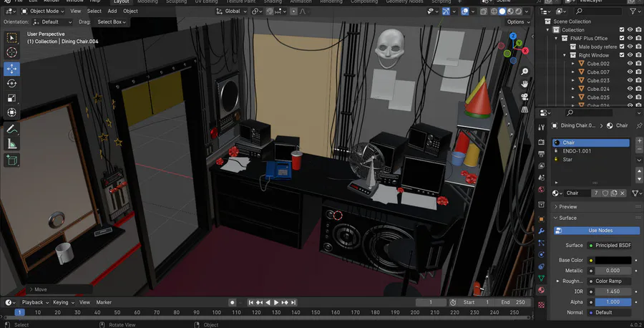
Task: Click the pan view hand icon
Action: [x=525, y=85]
